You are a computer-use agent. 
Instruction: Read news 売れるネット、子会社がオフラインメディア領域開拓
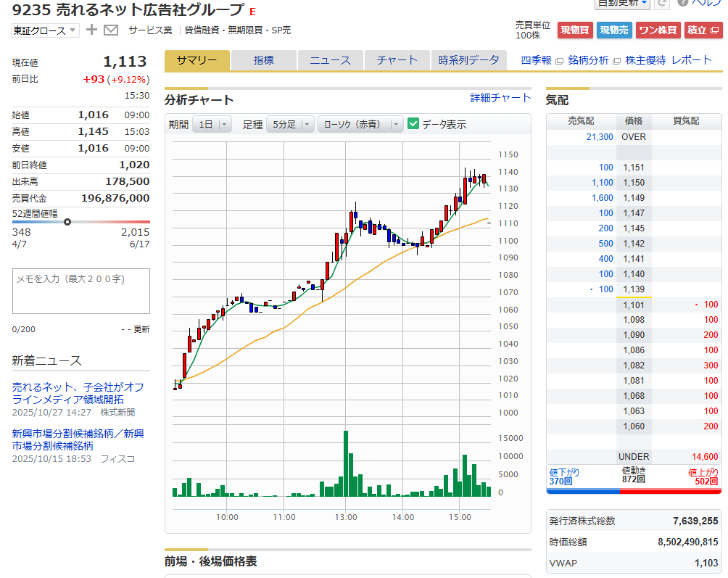point(78,393)
